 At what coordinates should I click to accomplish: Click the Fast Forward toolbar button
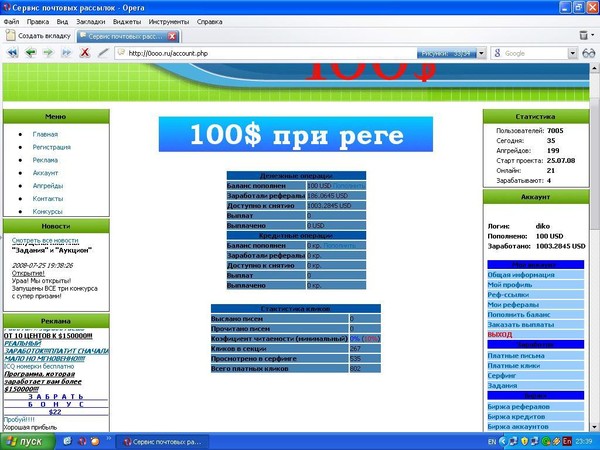click(x=66, y=53)
